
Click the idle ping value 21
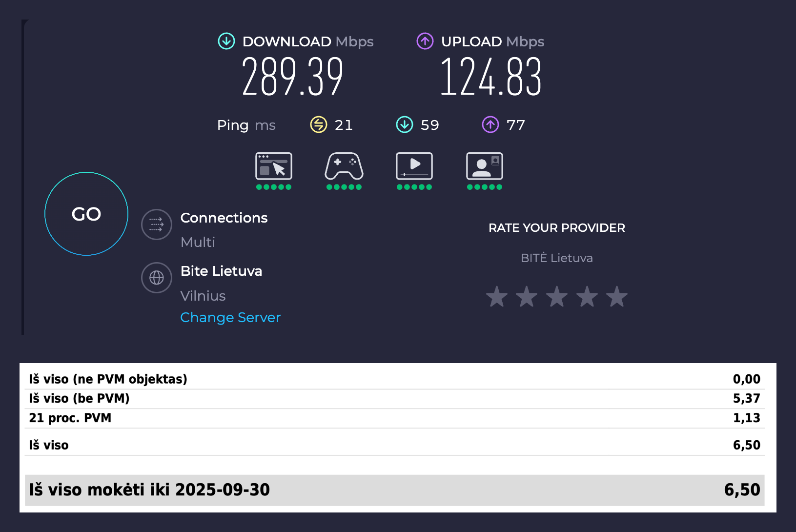[x=344, y=125]
